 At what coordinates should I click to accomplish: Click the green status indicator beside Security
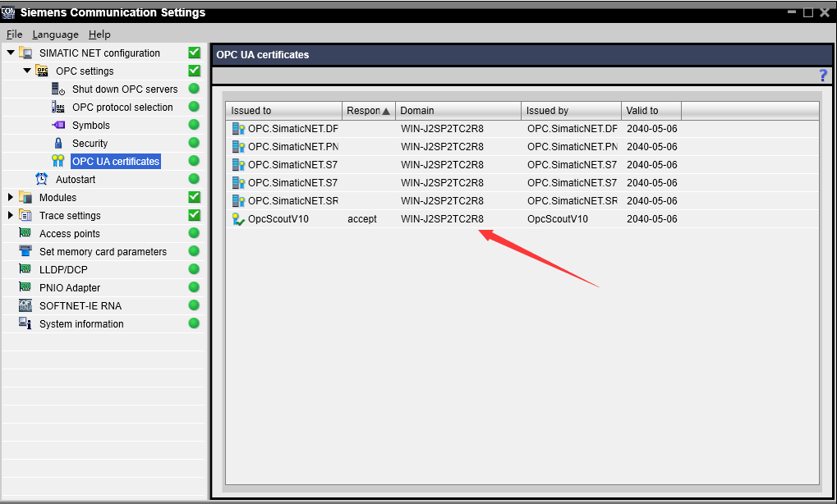pos(193,143)
